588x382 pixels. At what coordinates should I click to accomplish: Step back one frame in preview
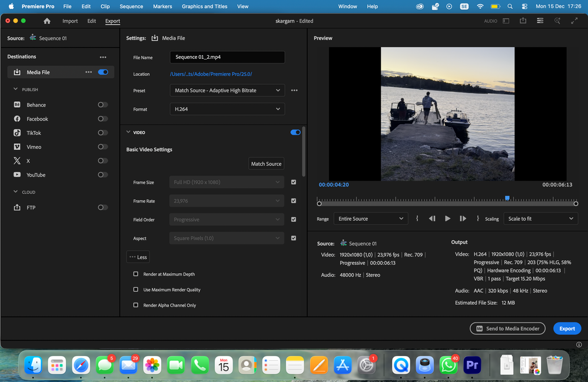tap(432, 218)
